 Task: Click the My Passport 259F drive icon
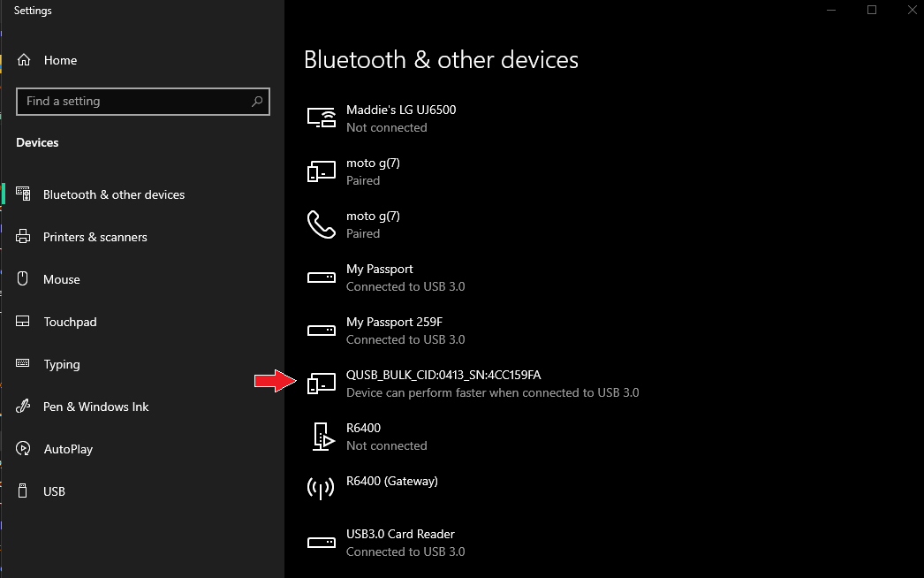321,331
